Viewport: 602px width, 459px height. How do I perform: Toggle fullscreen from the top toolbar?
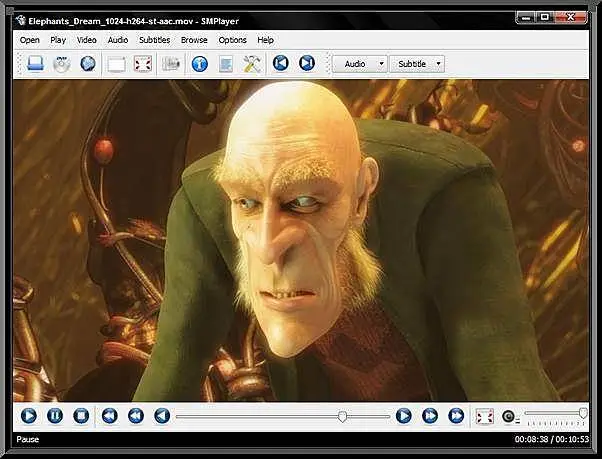click(x=143, y=64)
